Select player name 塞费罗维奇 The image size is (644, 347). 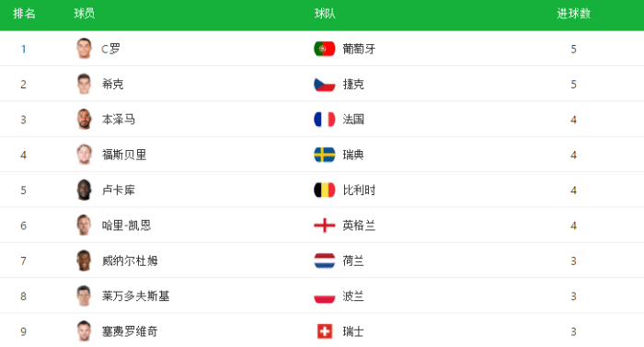point(130,331)
